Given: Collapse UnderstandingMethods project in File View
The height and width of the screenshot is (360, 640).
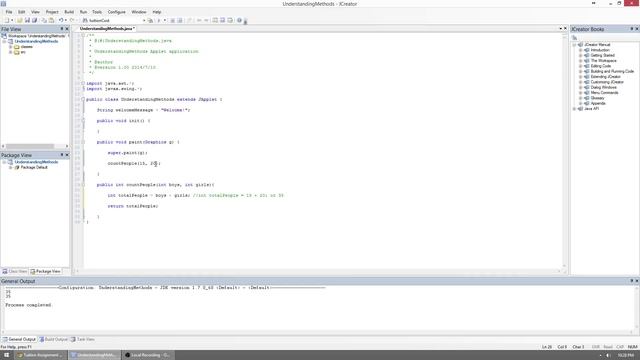Looking at the screenshot, I should [x=4, y=42].
